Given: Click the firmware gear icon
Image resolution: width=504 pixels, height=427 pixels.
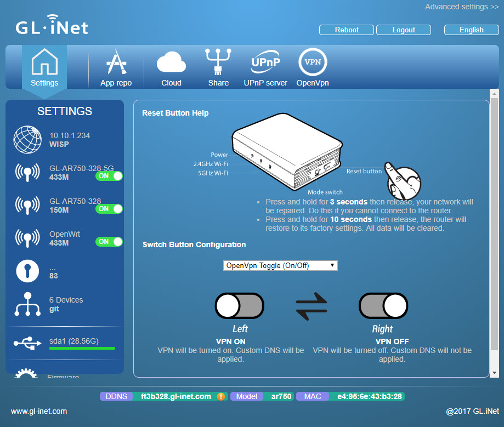Looking at the screenshot, I should point(26,373).
